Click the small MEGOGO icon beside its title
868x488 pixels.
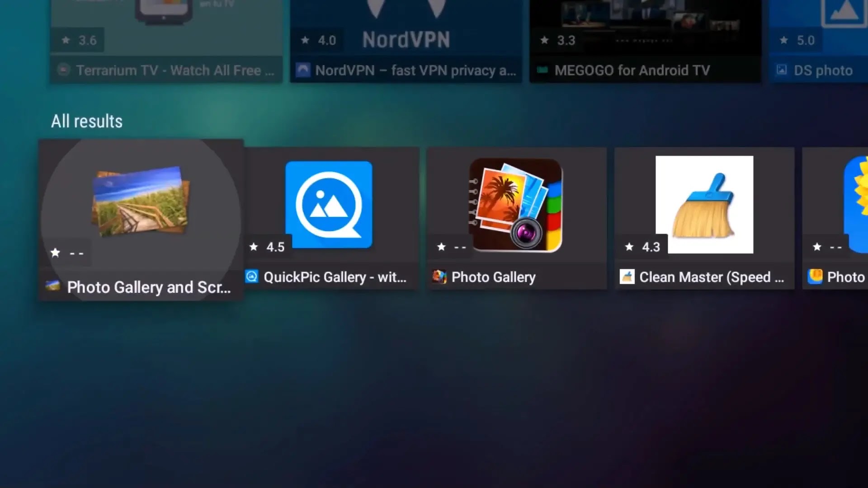coord(542,70)
